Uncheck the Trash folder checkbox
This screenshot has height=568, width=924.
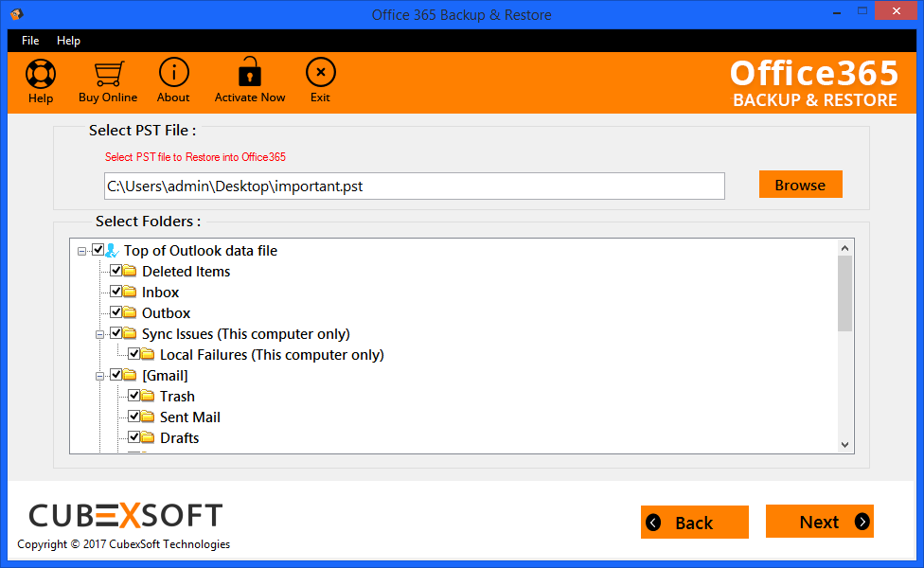click(x=133, y=396)
